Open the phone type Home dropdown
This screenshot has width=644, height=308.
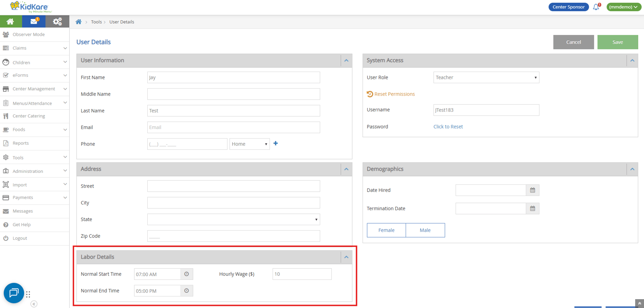[250, 144]
